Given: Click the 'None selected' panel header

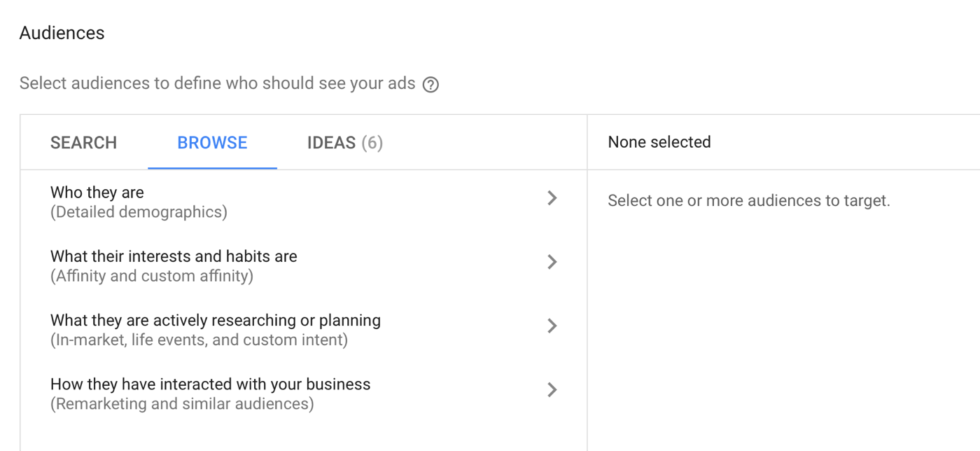Looking at the screenshot, I should pos(659,142).
